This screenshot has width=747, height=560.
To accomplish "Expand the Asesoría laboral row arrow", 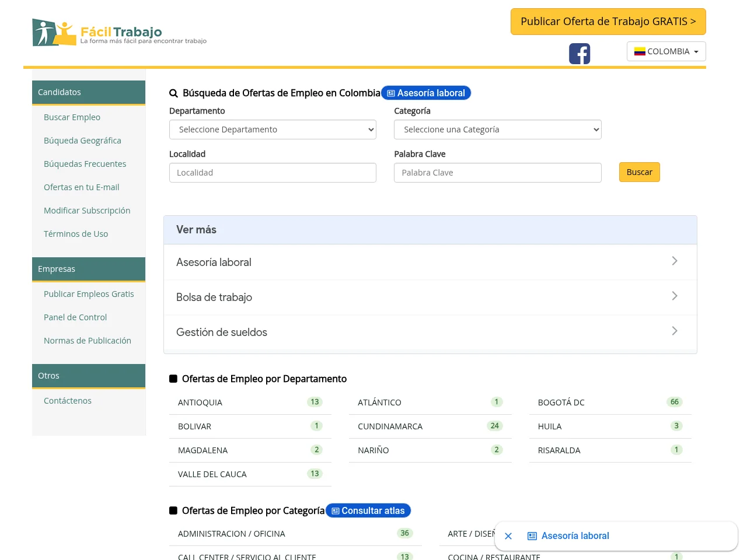I will (675, 261).
